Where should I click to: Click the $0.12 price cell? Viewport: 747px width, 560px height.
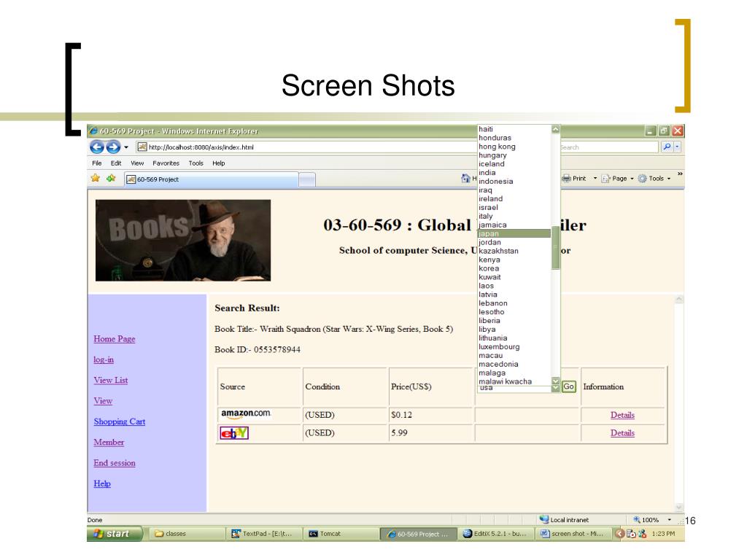(431, 415)
